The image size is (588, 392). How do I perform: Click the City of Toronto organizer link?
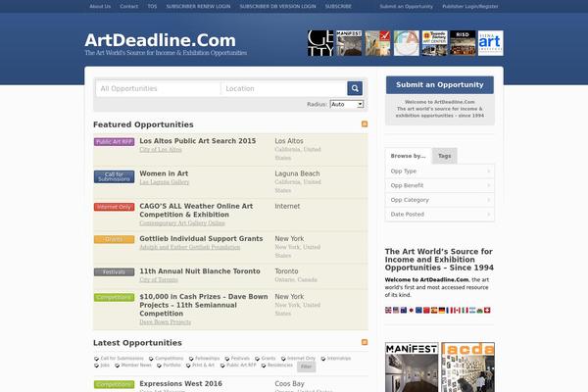(159, 280)
